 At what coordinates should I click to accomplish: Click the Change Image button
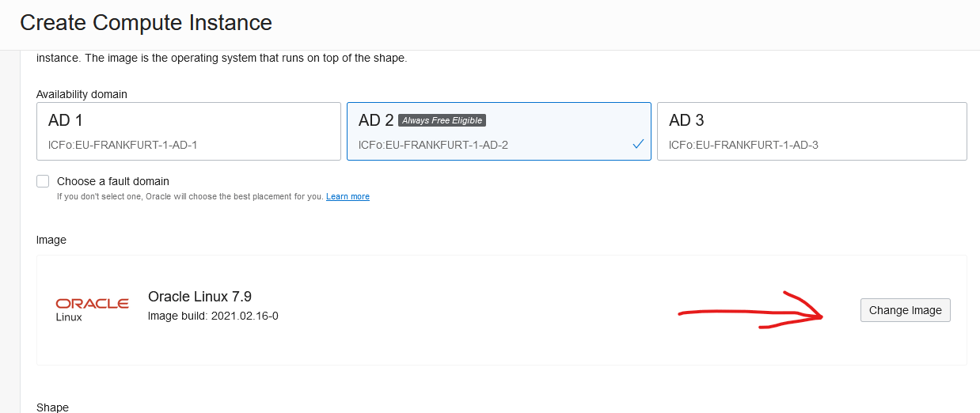(x=906, y=310)
